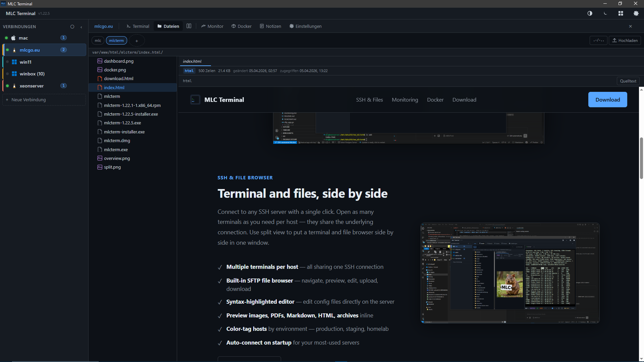Open the app grid view icon
The height and width of the screenshot is (362, 644).
tap(621, 13)
